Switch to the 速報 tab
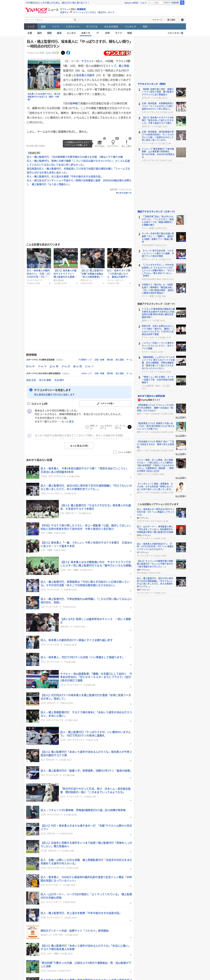The image size is (210, 980). tap(43, 27)
